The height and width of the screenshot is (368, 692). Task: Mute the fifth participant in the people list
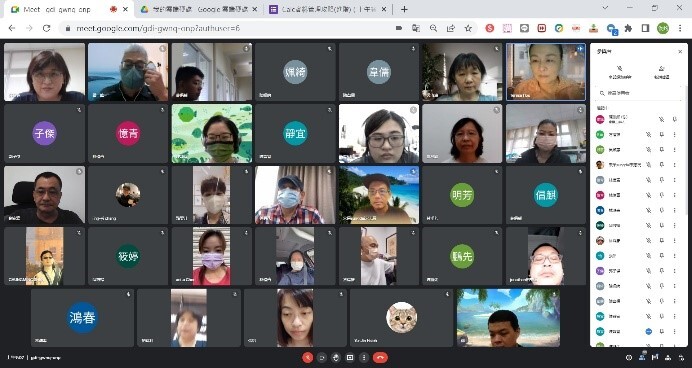pyautogui.click(x=648, y=180)
